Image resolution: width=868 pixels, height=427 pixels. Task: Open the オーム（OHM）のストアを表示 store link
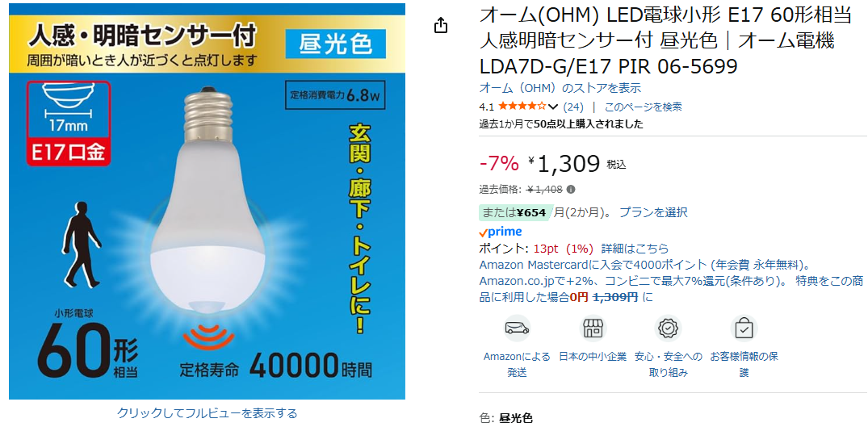pos(560,87)
